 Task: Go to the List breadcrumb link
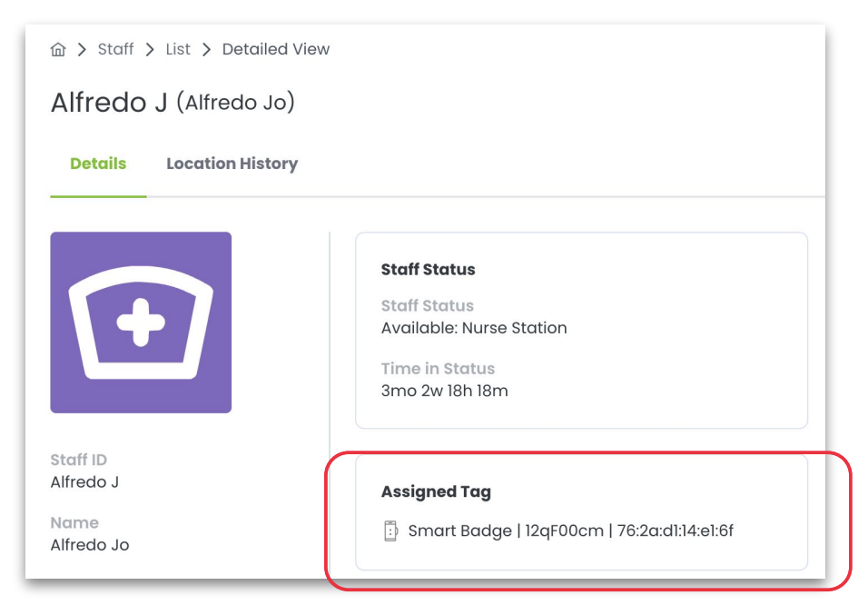coord(178,50)
